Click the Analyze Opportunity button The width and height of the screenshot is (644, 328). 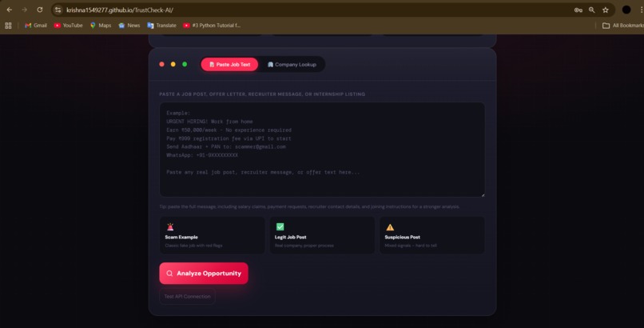[204, 274]
